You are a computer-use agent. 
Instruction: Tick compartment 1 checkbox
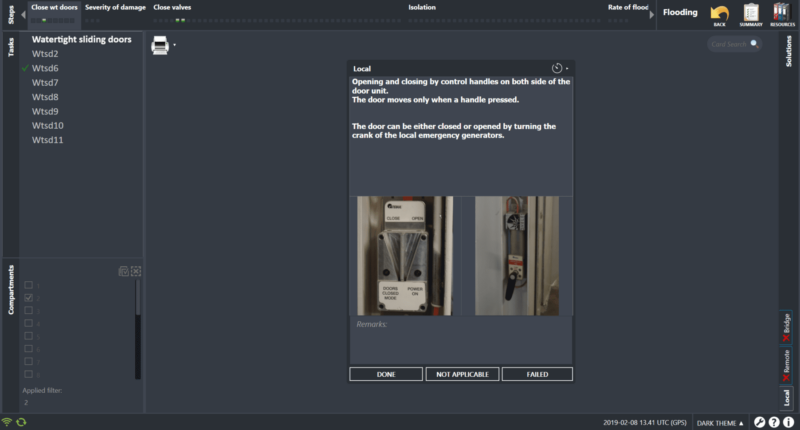point(29,285)
